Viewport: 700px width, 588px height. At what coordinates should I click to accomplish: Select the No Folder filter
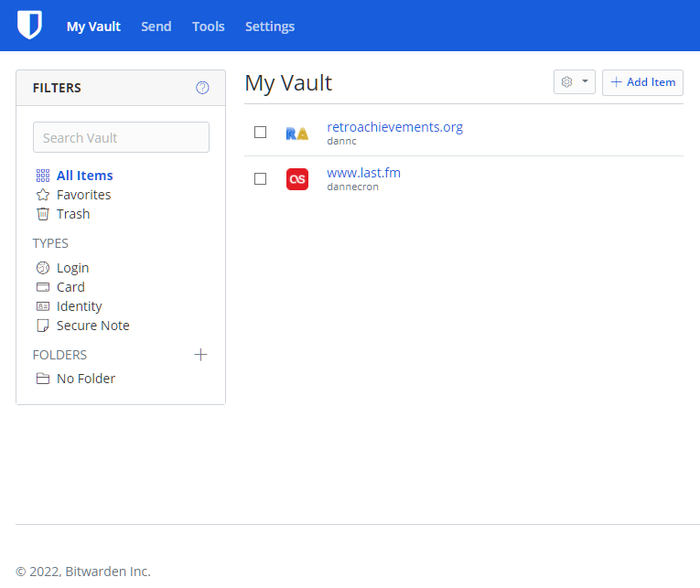(x=85, y=379)
